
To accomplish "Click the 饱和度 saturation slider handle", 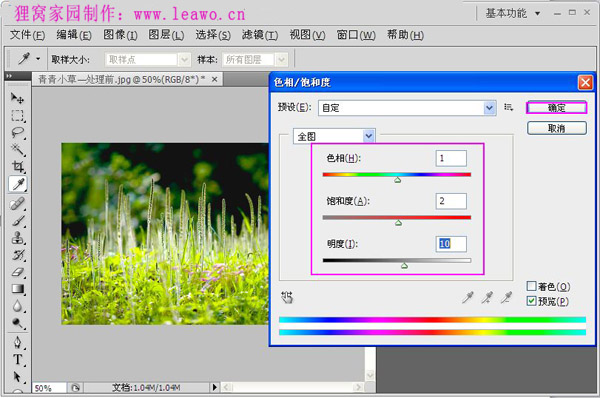I will [398, 223].
